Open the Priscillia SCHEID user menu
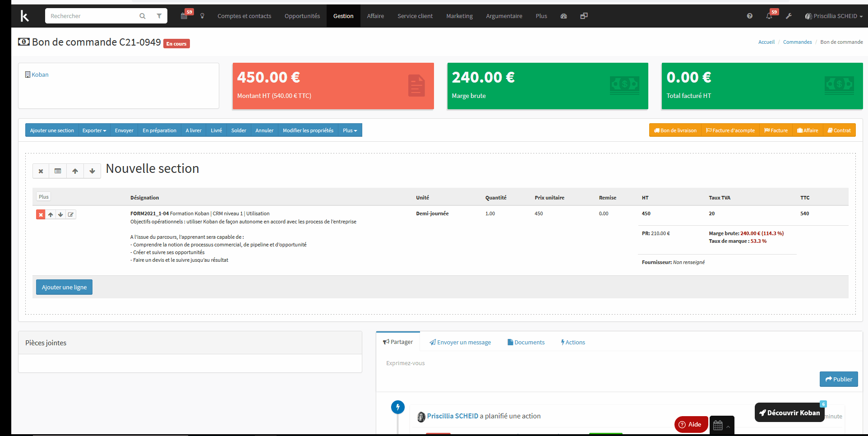The width and height of the screenshot is (868, 436). [x=834, y=16]
